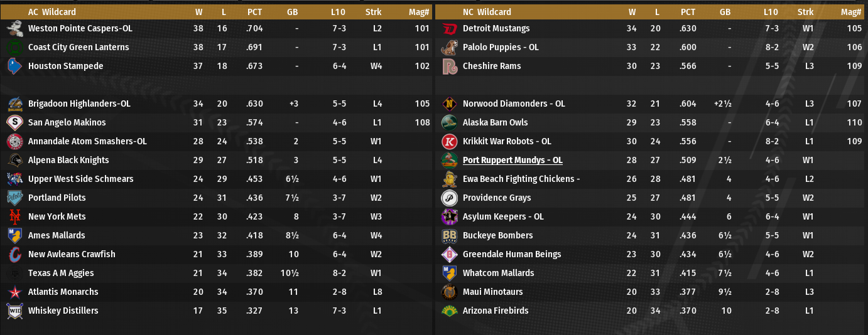This screenshot has width=868, height=335.
Task: Click the AC Wildcard W column header
Action: 198,12
